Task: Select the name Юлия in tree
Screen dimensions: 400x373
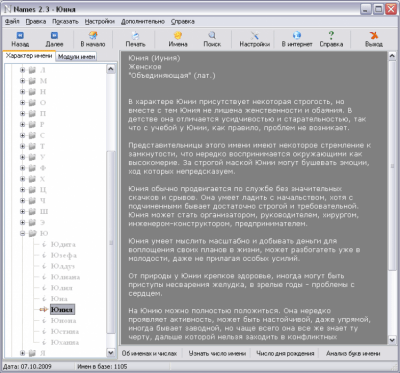Action: pyautogui.click(x=61, y=288)
